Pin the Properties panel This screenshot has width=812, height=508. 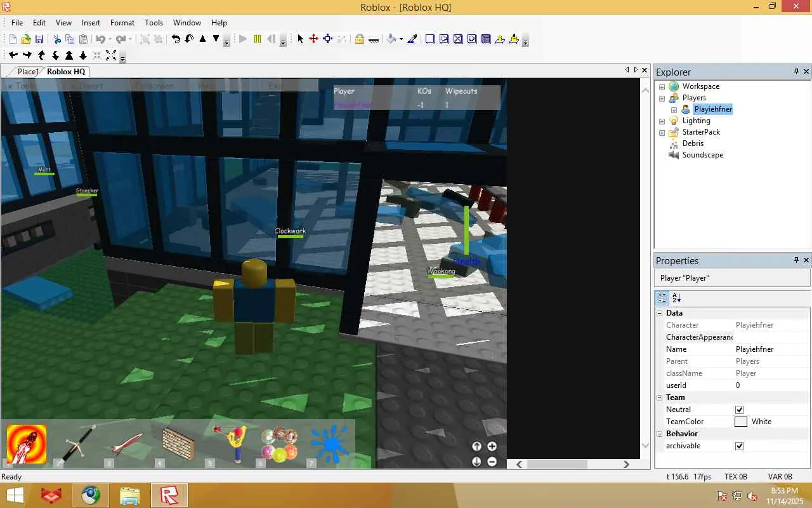click(796, 260)
